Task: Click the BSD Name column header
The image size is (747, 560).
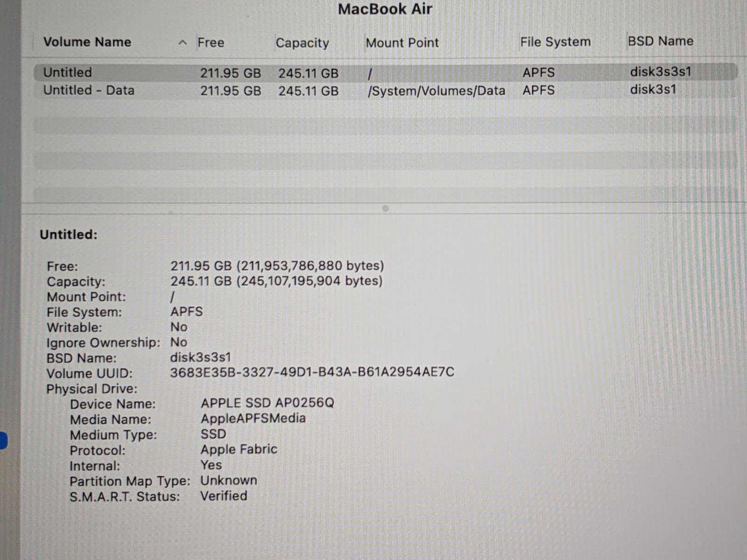Action: 660,41
